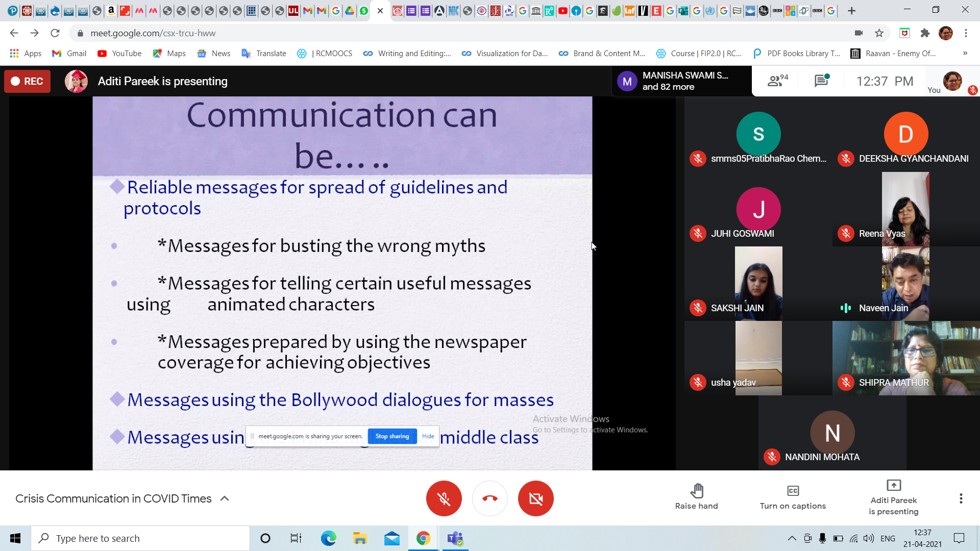The image size is (980, 551).
Task: Expand meeting details chevron next to title
Action: [x=225, y=498]
